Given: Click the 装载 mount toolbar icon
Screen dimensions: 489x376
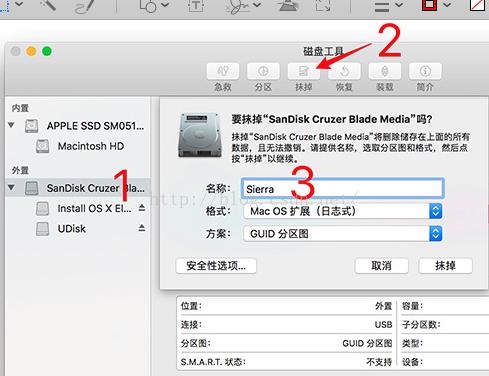Looking at the screenshot, I should coord(385,71).
